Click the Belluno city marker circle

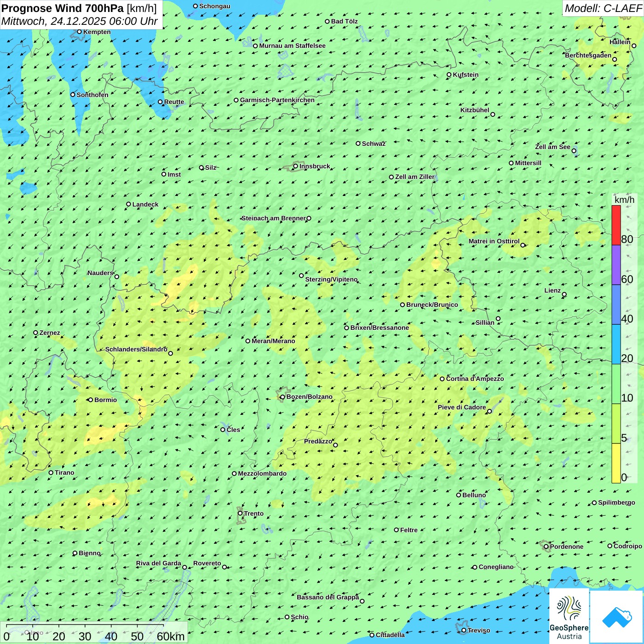459,495
